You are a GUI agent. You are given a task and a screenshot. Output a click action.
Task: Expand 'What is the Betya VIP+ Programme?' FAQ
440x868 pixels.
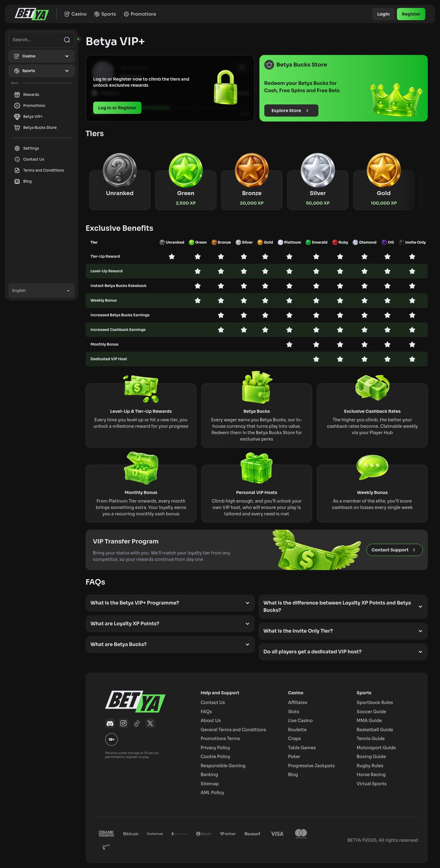click(x=170, y=603)
